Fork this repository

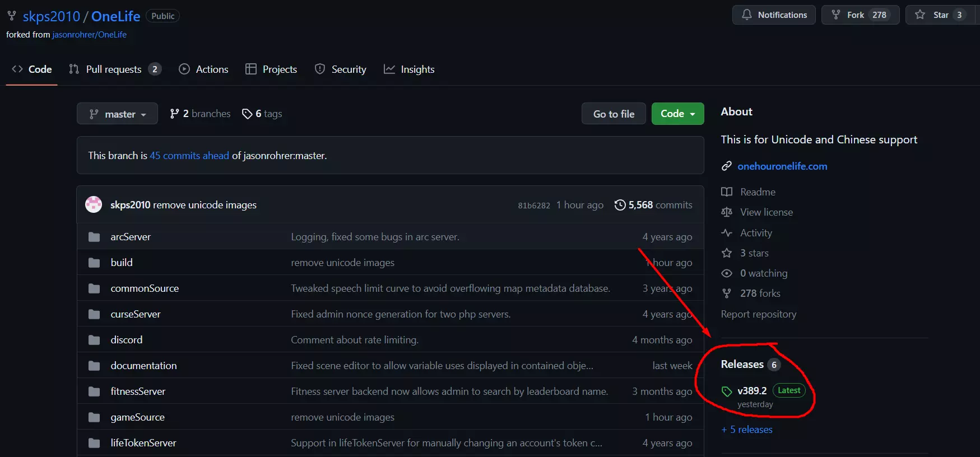[x=861, y=15]
